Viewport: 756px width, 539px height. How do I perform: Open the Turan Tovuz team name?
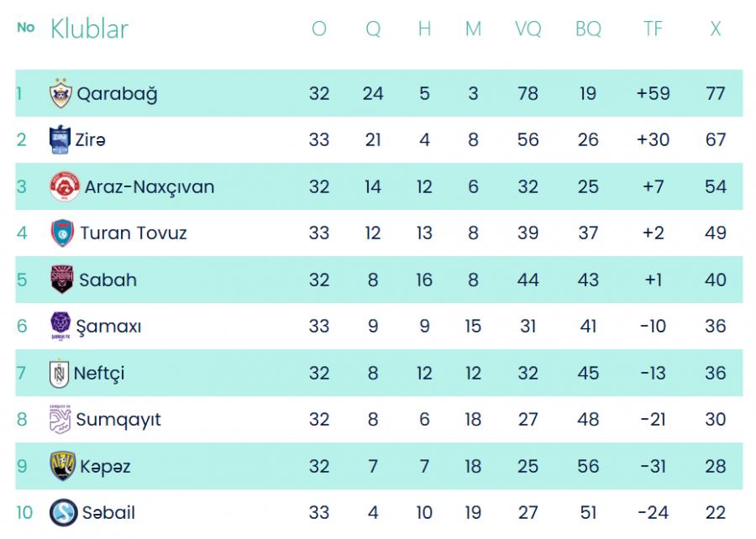coord(134,233)
